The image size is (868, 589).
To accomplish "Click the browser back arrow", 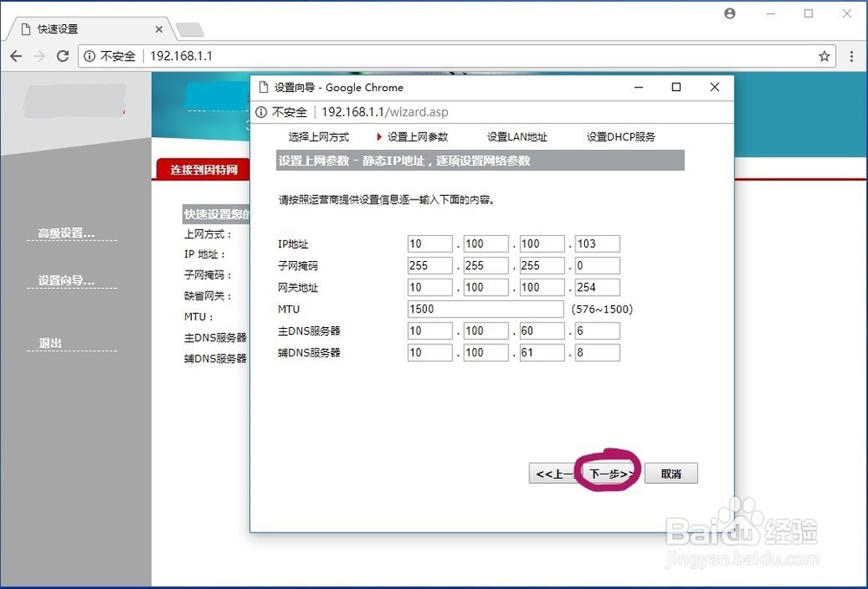I will 16,55.
